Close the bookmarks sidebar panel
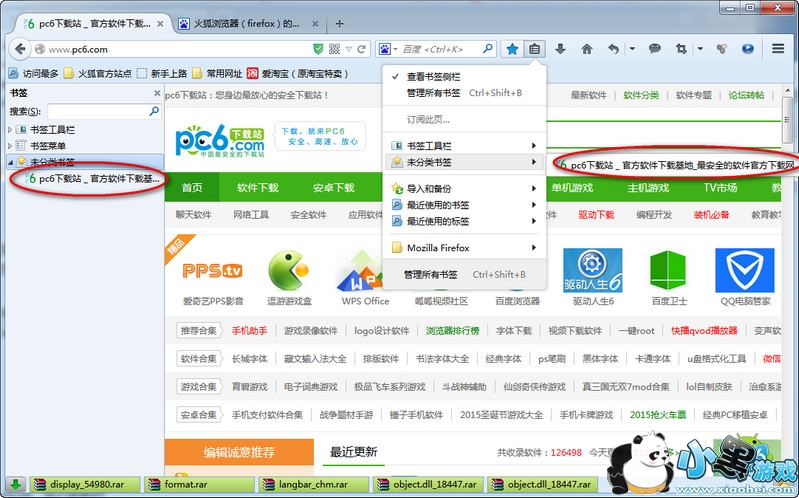The width and height of the screenshot is (799, 498). point(156,93)
